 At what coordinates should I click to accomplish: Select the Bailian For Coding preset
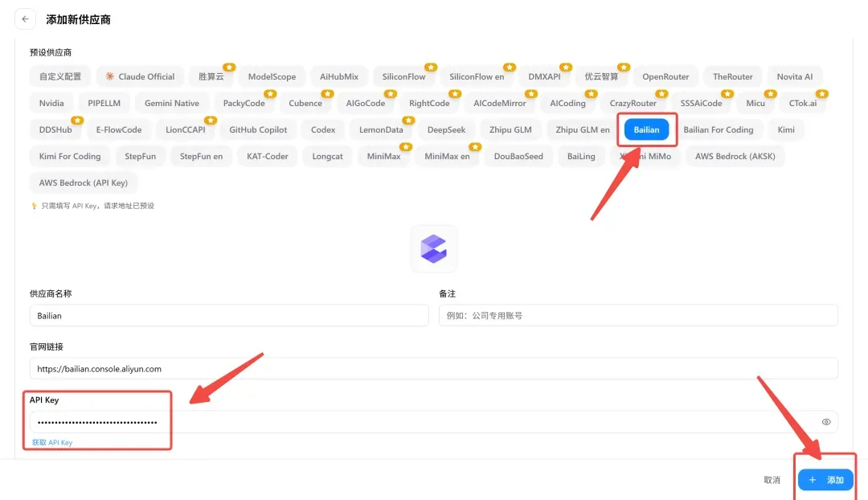click(x=718, y=129)
